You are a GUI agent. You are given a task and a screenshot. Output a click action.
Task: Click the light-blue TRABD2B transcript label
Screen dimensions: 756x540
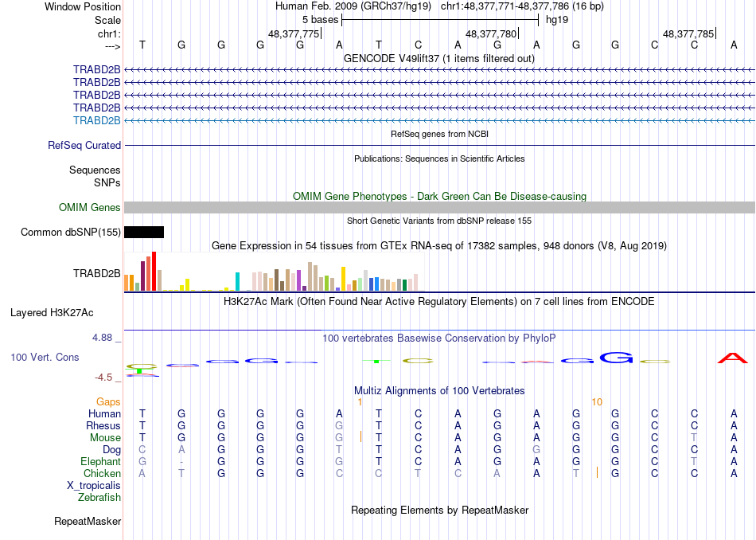(96, 120)
